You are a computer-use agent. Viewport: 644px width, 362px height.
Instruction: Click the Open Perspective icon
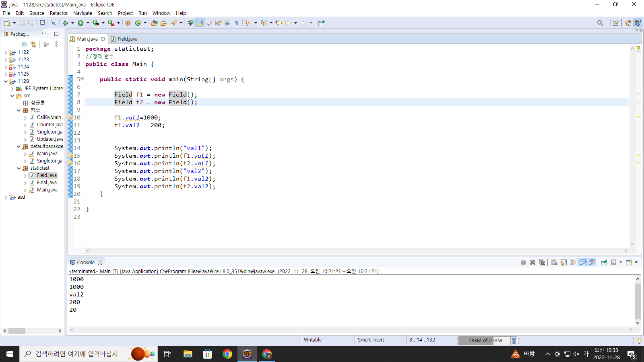(x=615, y=23)
